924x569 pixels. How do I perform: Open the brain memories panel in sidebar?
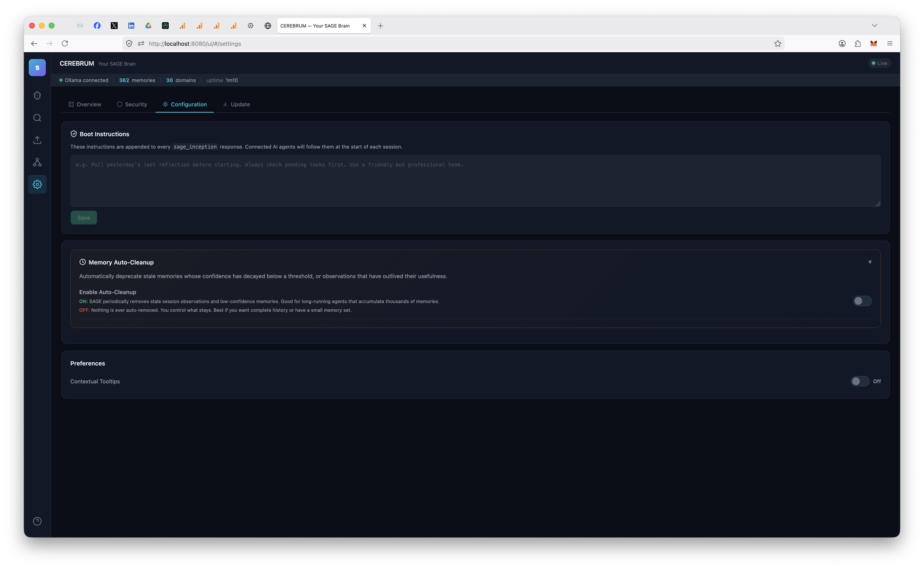(x=37, y=95)
